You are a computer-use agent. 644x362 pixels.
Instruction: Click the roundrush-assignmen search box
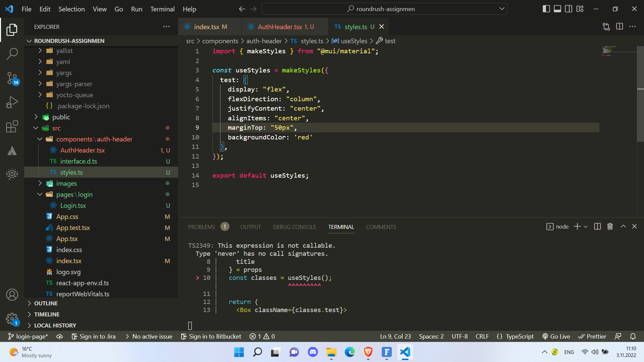point(384,9)
